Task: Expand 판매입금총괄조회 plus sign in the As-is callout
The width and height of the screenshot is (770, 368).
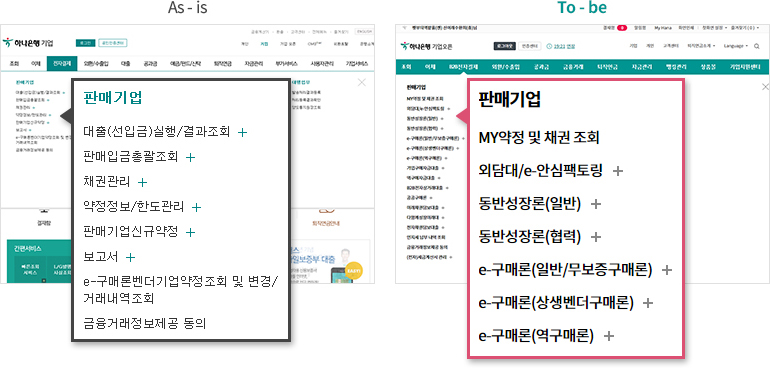Action: point(191,157)
